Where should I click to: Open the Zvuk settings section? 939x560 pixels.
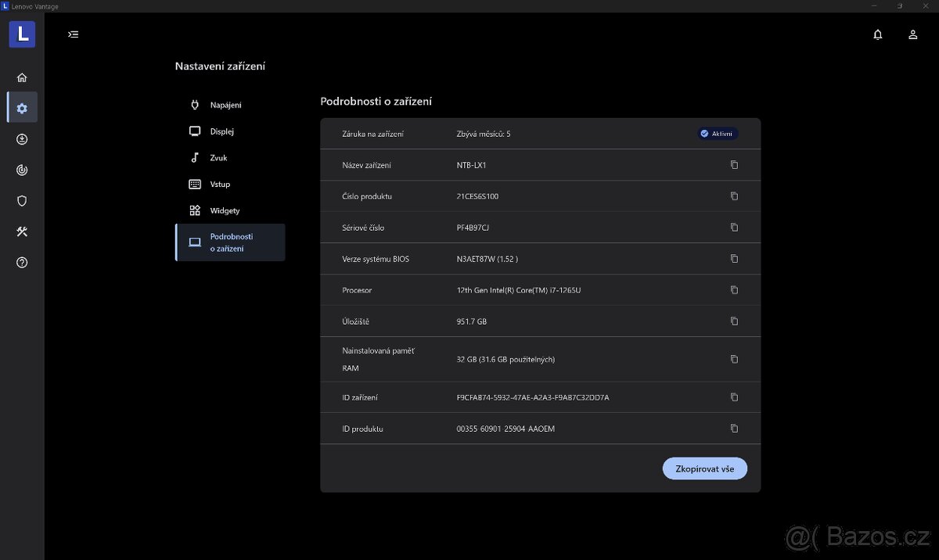pyautogui.click(x=218, y=158)
